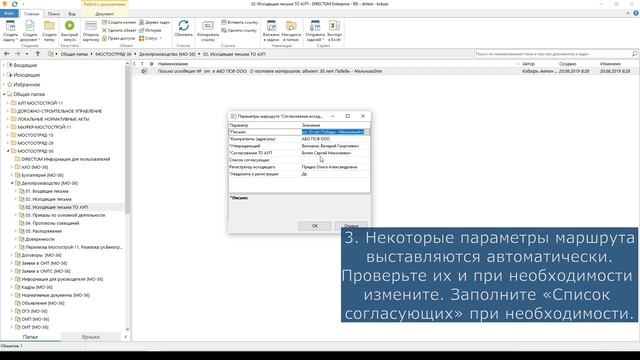Image resolution: width=640 pixels, height=360 pixels.
Task: Open Права доступа lock item
Action: coord(118,38)
